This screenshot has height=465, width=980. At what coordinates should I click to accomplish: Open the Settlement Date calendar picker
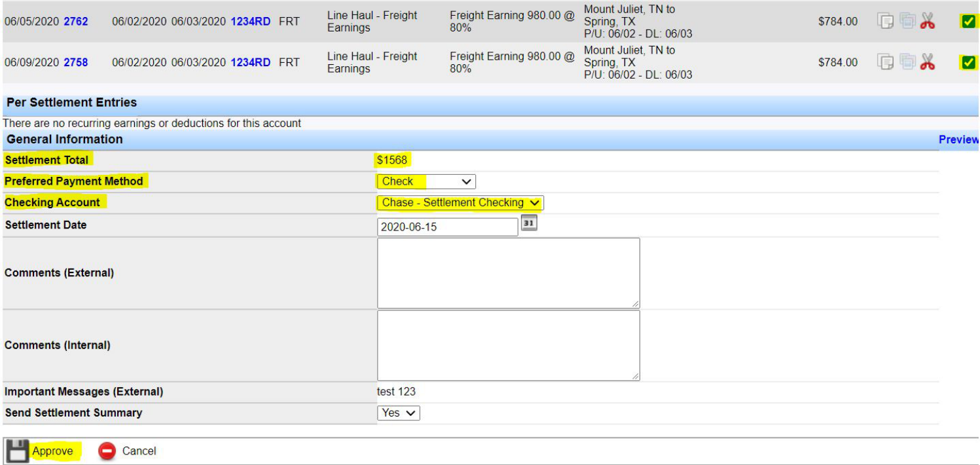point(529,224)
